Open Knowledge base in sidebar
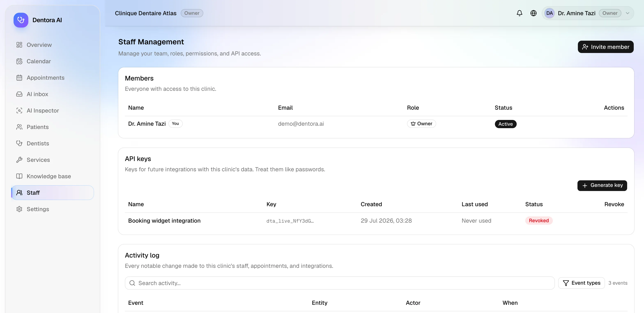 click(x=53, y=176)
